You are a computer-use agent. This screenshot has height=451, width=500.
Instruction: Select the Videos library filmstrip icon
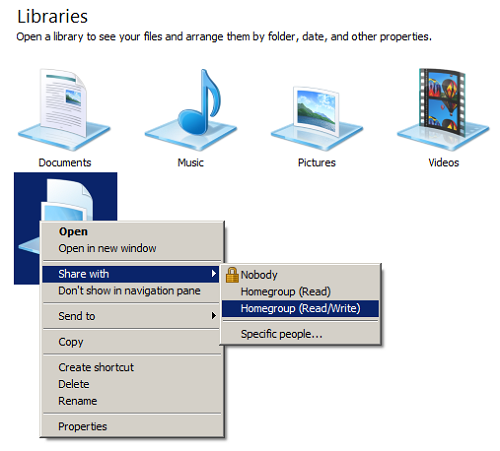(x=443, y=109)
